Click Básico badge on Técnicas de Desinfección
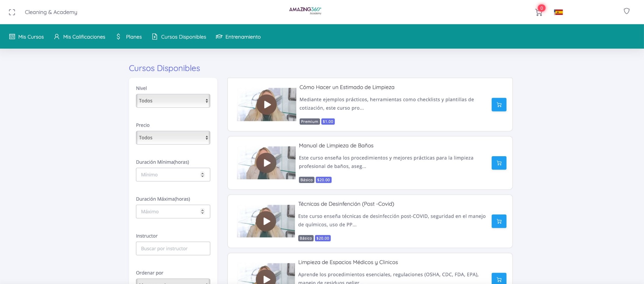The image size is (644, 284). (306, 238)
